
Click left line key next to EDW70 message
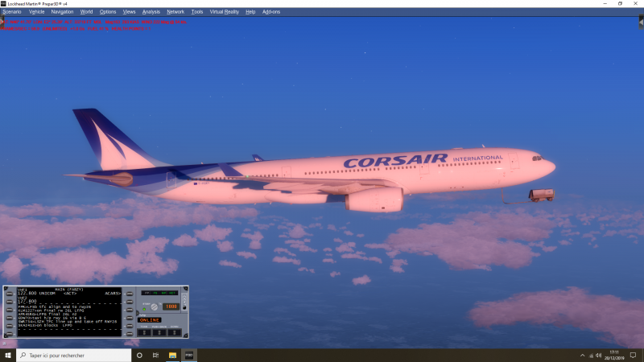click(x=10, y=318)
